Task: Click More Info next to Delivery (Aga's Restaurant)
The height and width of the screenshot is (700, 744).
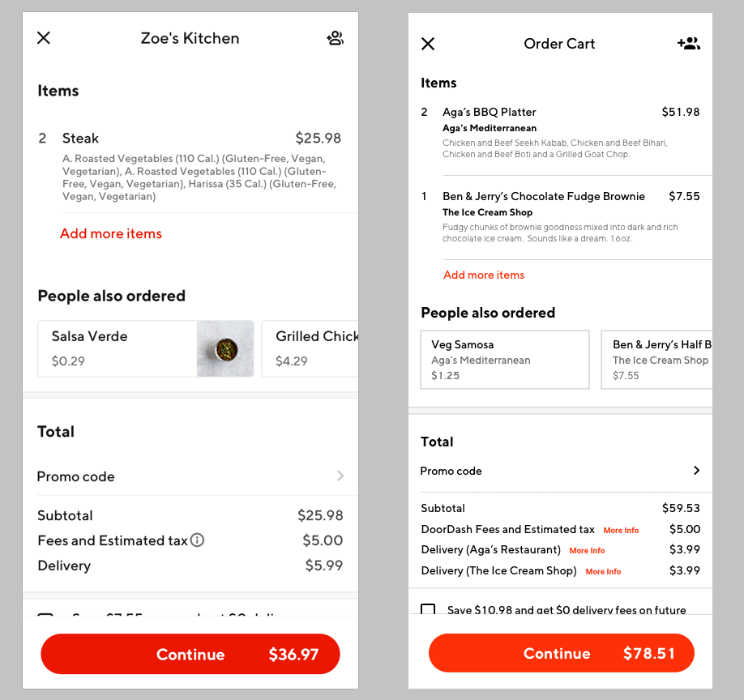Action: point(587,550)
